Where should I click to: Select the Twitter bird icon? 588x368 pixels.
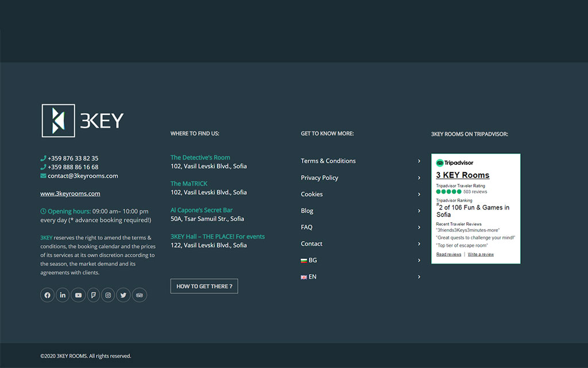click(123, 295)
